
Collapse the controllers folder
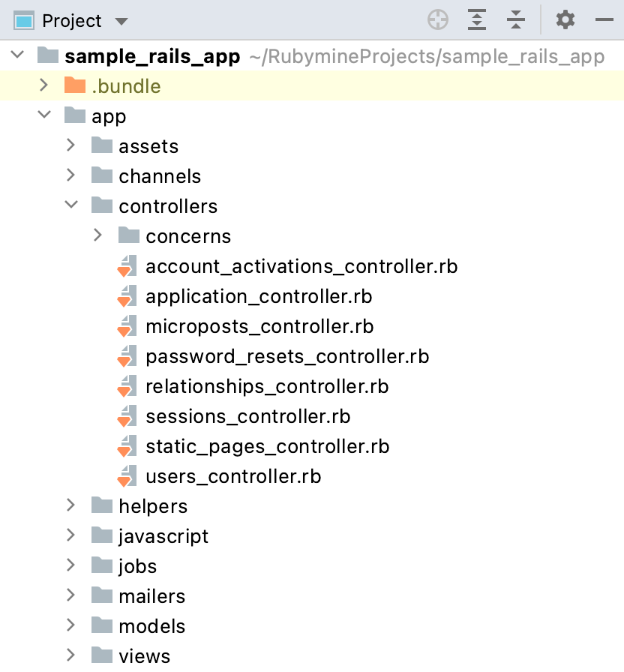pos(70,206)
